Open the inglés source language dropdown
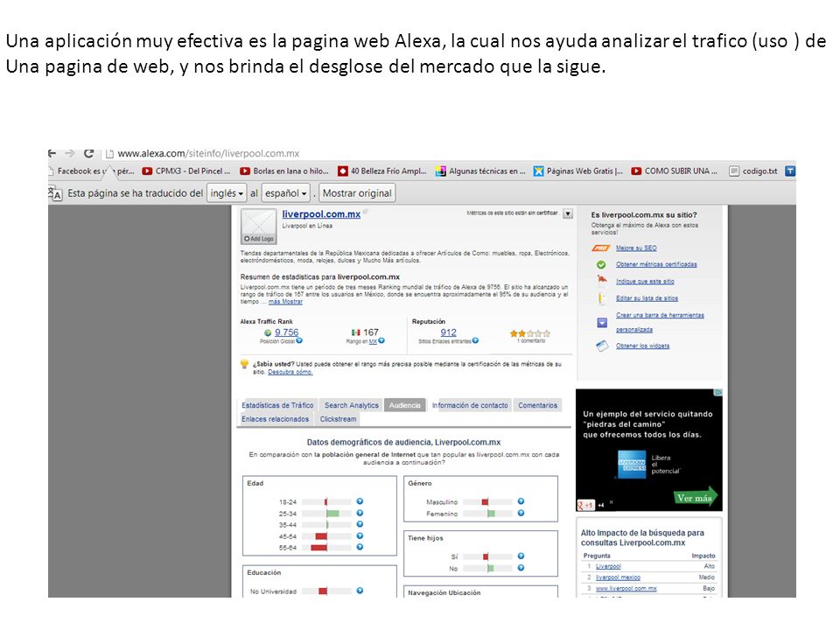This screenshot has width=840, height=630. tap(227, 193)
